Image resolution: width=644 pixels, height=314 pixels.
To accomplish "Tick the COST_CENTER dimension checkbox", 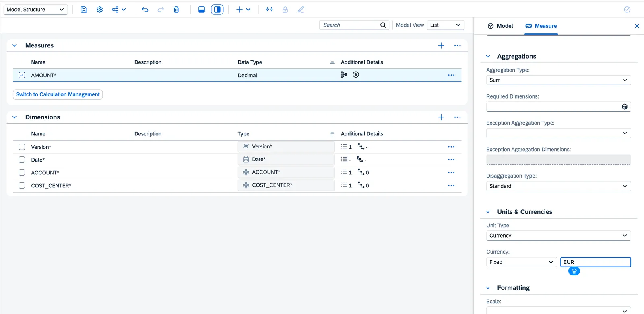I will pos(22,185).
